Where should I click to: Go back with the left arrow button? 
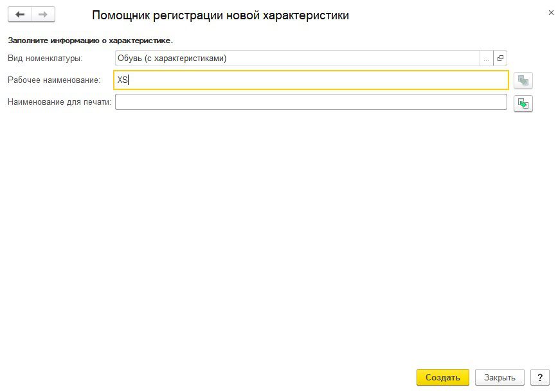[x=20, y=15]
